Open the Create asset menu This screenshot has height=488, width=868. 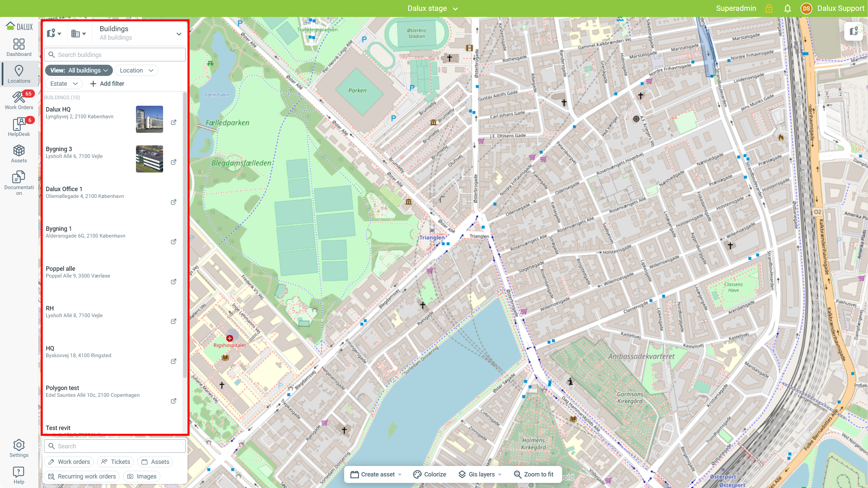pos(376,474)
